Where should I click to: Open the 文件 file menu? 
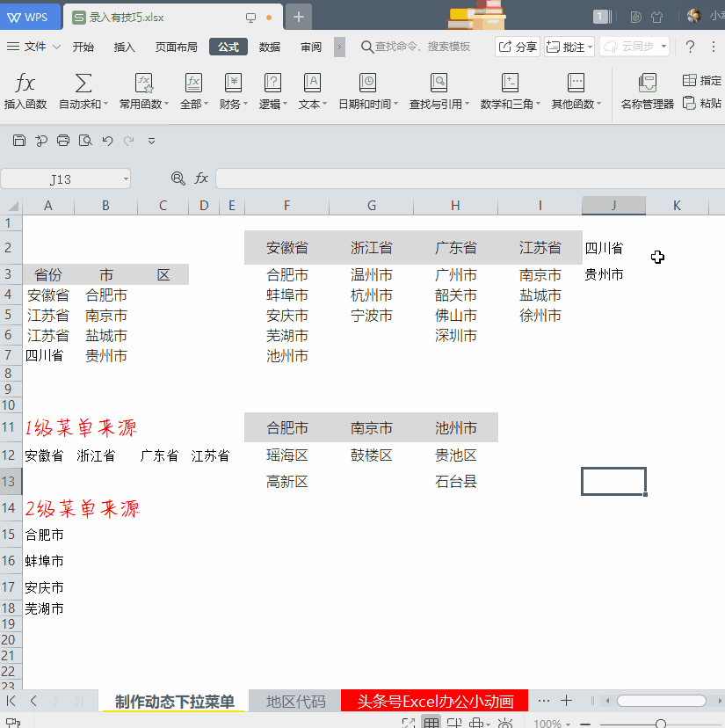(x=33, y=47)
